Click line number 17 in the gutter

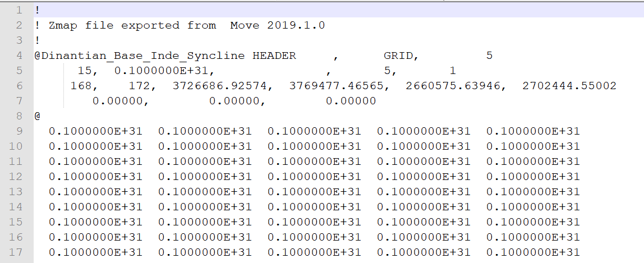point(16,252)
